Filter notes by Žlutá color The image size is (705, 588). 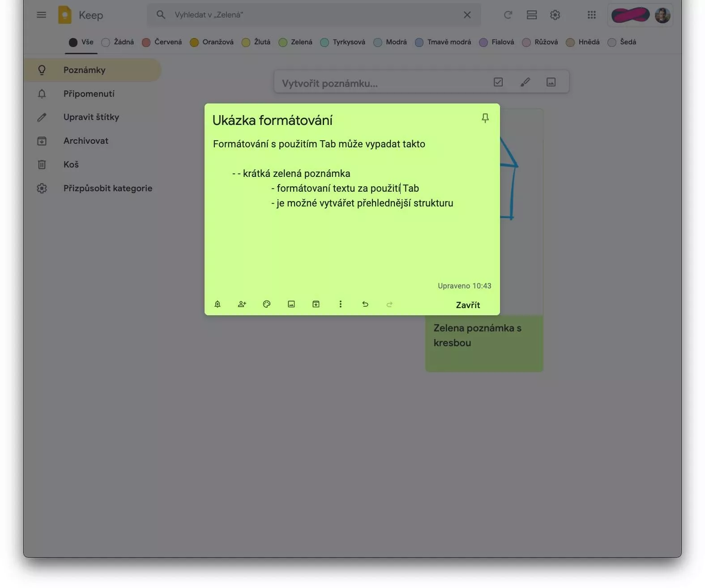[x=256, y=42]
